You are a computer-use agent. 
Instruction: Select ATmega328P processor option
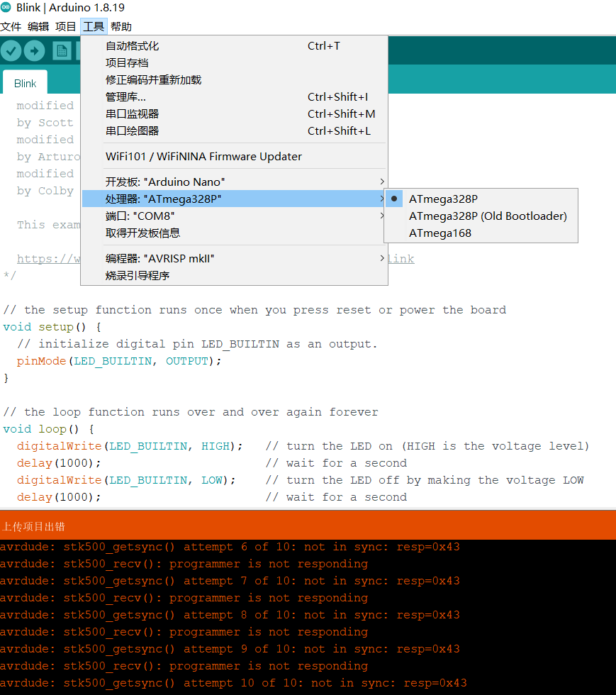click(x=481, y=199)
